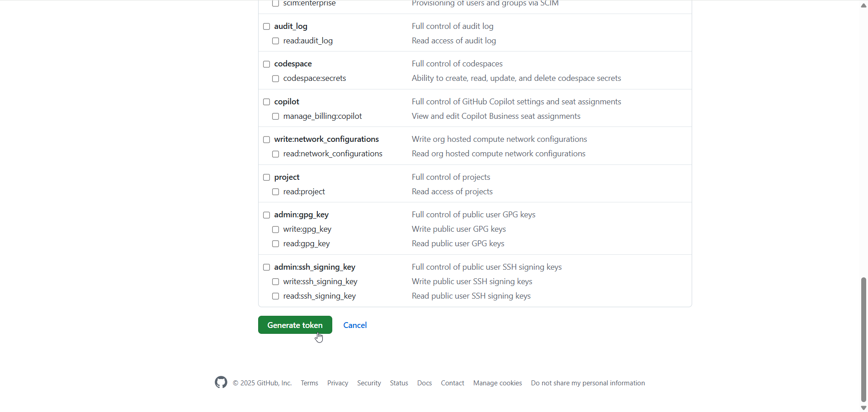Select write:network_configurations scope
Viewport: 868px width, 412px height.
click(266, 140)
